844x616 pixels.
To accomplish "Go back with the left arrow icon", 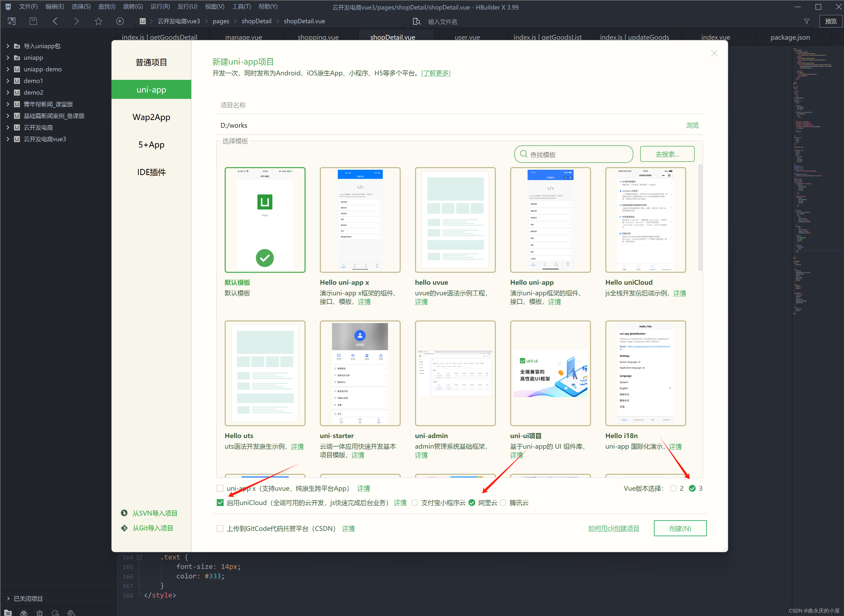I will point(55,21).
